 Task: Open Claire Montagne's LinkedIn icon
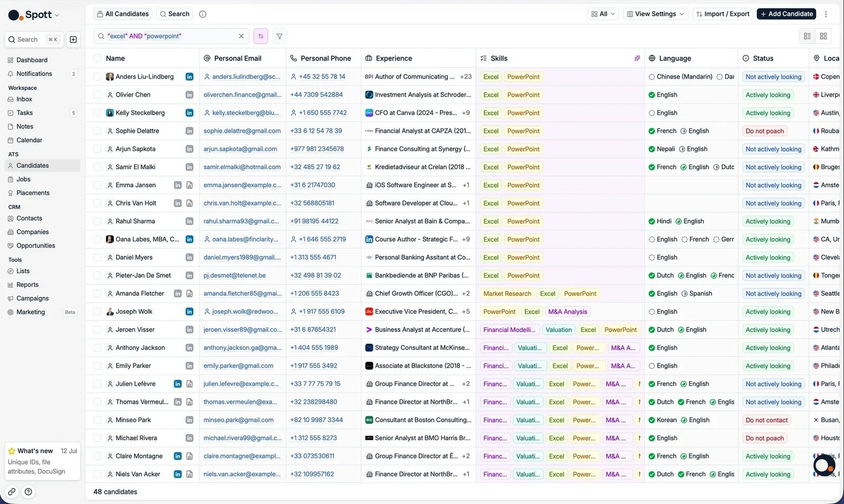[x=178, y=456]
